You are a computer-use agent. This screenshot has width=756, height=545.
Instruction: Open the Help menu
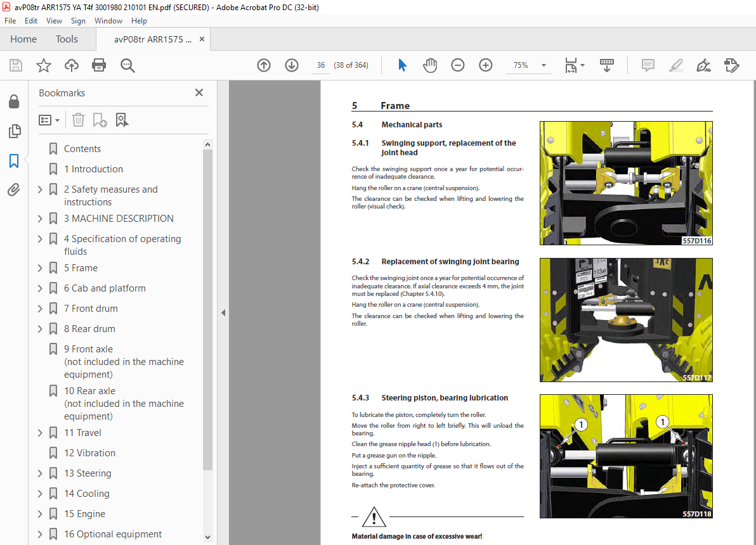139,21
